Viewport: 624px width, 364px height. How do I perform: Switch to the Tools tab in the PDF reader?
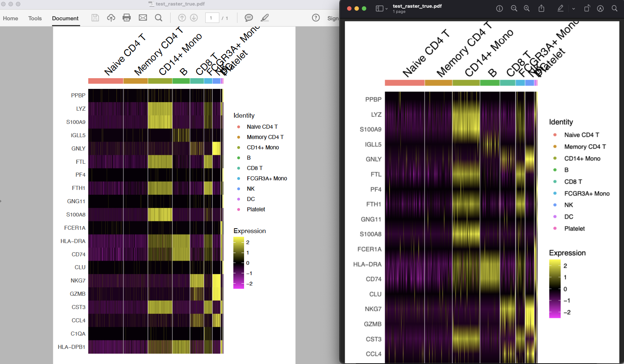[35, 18]
